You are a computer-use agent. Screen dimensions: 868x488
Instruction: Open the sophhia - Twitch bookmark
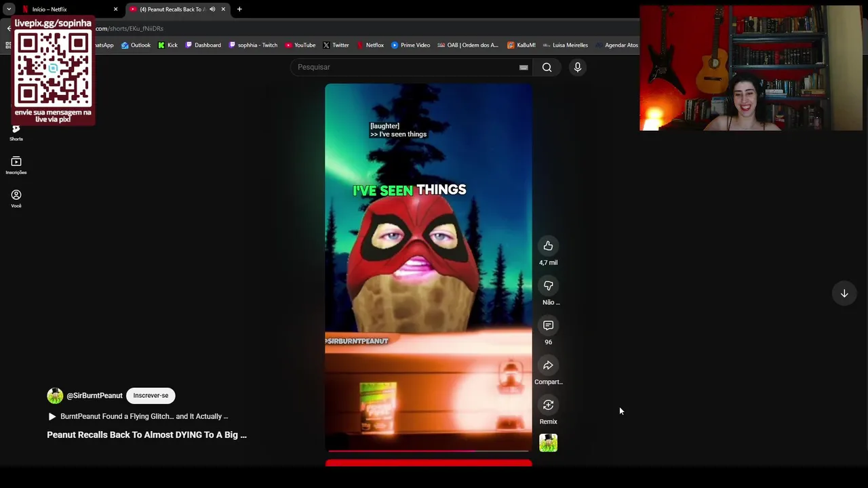pos(253,45)
